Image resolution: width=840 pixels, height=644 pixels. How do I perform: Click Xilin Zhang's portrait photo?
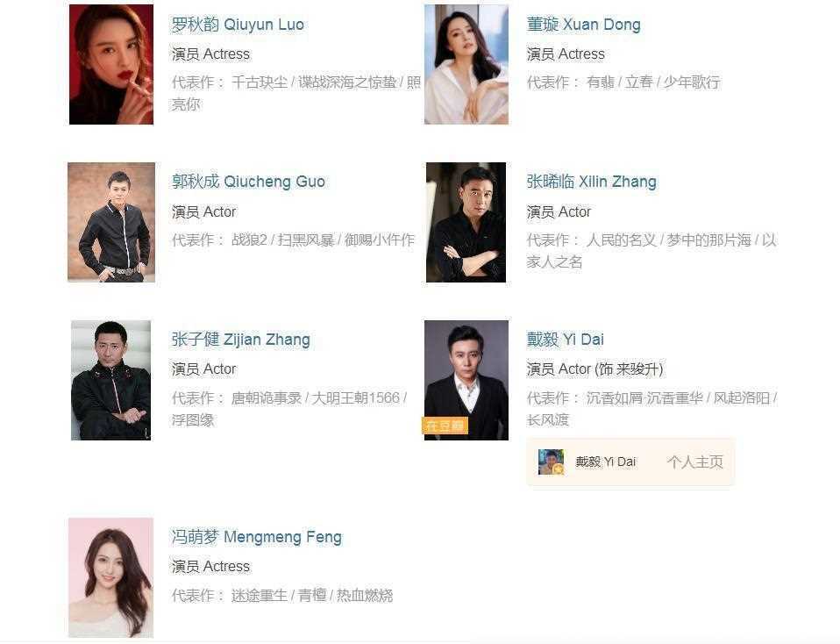466,222
